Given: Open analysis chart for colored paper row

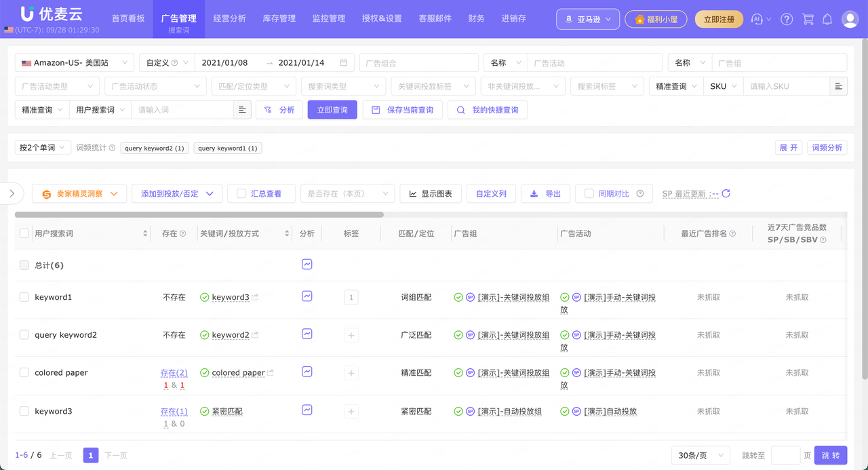Looking at the screenshot, I should [x=307, y=372].
